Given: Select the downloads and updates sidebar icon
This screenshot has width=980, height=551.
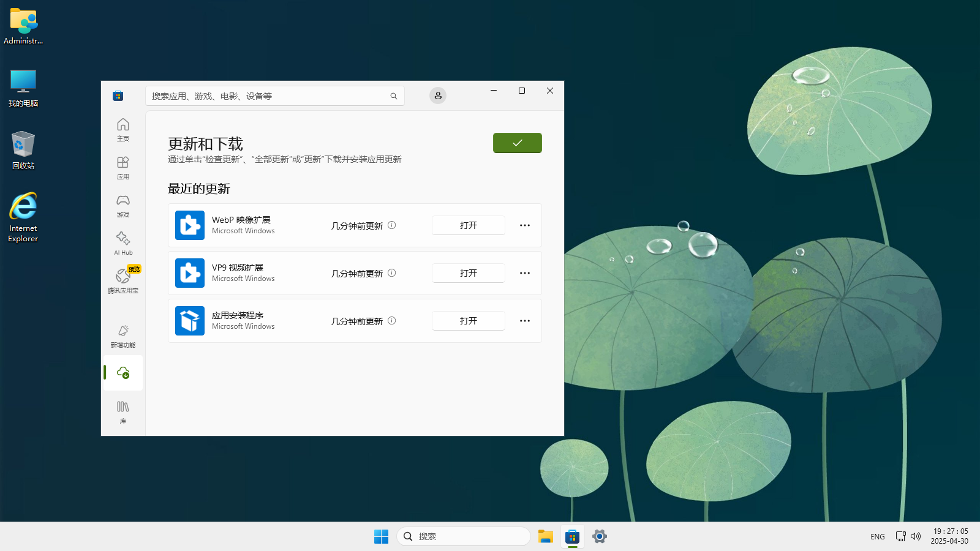Looking at the screenshot, I should [123, 373].
